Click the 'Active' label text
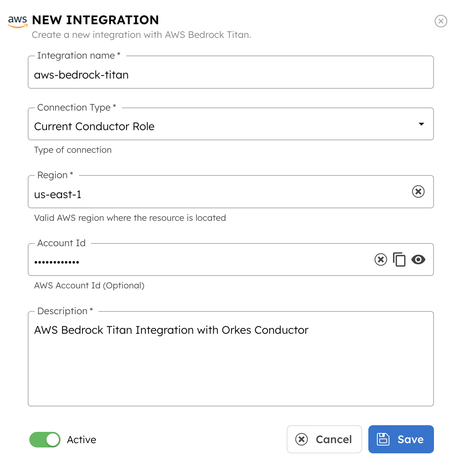Screen dimensions: 457x476 pos(82,440)
